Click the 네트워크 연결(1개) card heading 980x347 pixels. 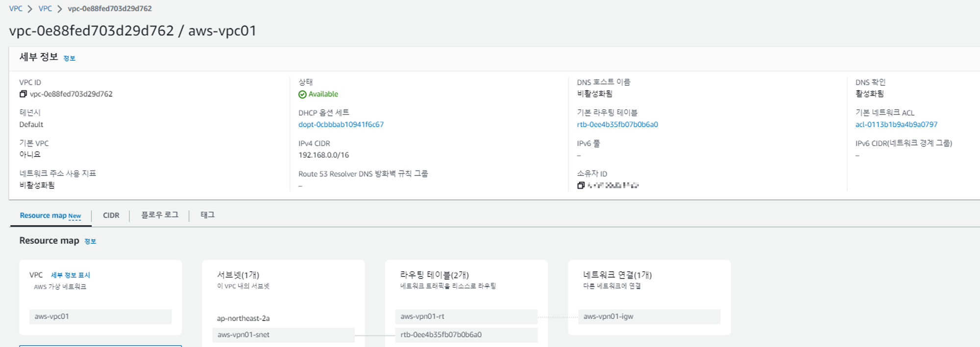coord(617,275)
